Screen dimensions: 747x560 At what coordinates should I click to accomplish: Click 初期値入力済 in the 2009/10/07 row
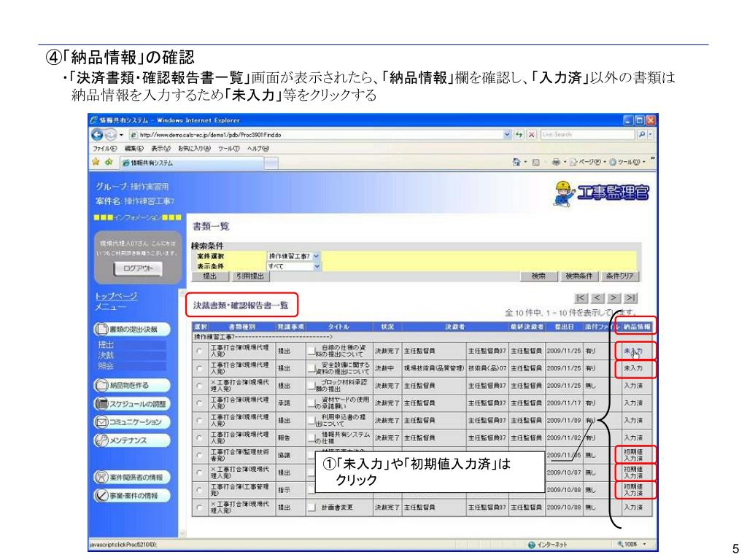[633, 472]
